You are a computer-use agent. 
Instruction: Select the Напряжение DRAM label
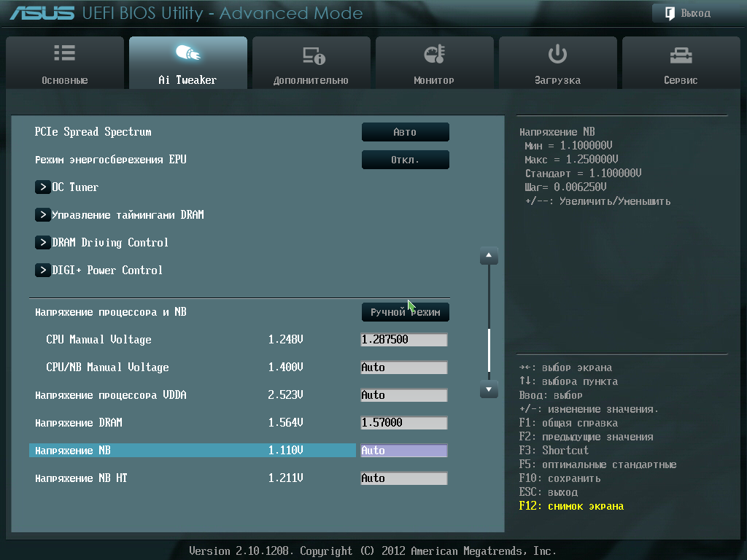tap(79, 422)
